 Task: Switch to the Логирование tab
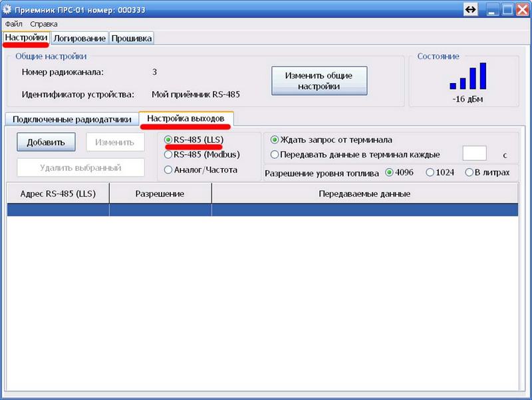(79, 39)
